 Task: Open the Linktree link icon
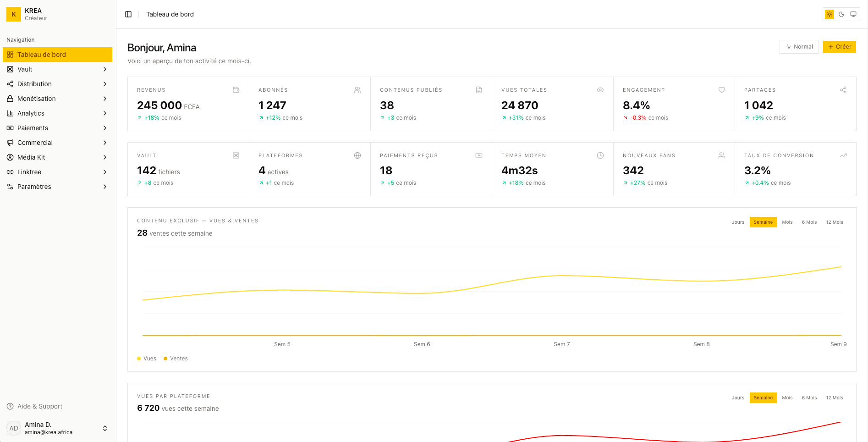[x=10, y=172]
